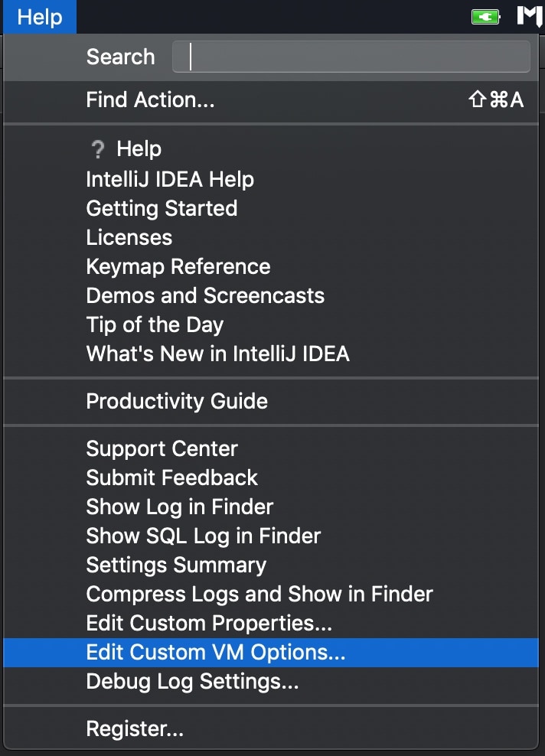Open Find Action...
This screenshot has width=545, height=756.
(x=150, y=99)
